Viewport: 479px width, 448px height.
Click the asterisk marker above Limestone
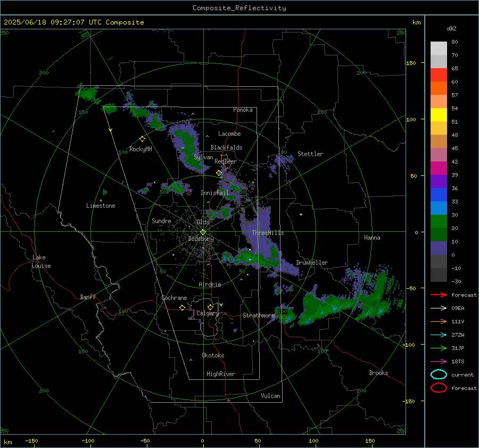click(x=101, y=201)
